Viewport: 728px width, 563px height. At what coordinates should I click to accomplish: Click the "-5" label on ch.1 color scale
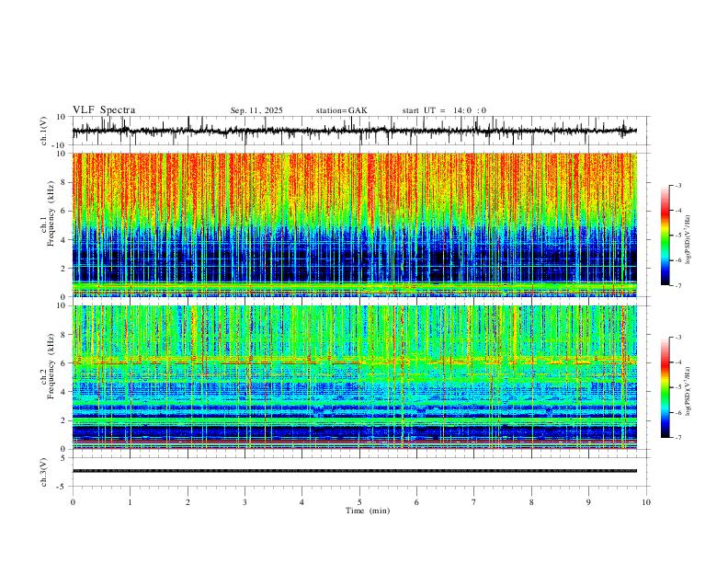tap(678, 236)
